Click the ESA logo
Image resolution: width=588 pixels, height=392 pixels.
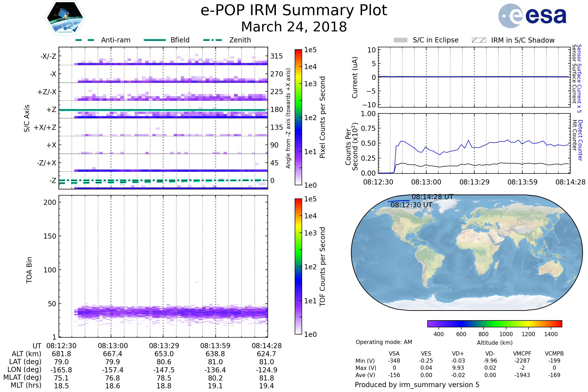[532, 15]
